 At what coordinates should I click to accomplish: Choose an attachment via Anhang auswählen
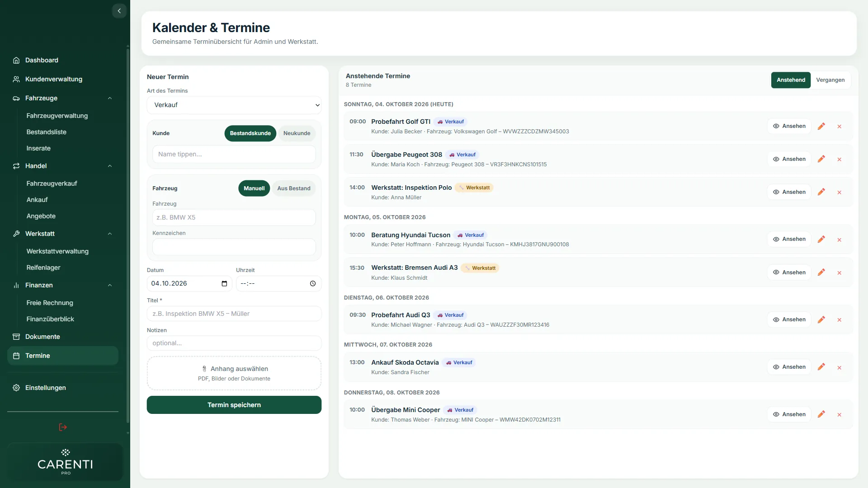point(234,373)
